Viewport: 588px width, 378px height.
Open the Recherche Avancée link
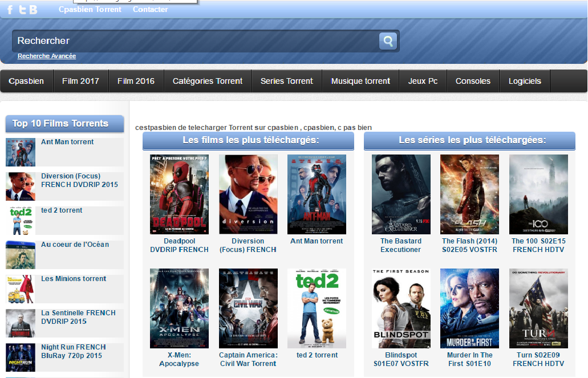(x=47, y=56)
